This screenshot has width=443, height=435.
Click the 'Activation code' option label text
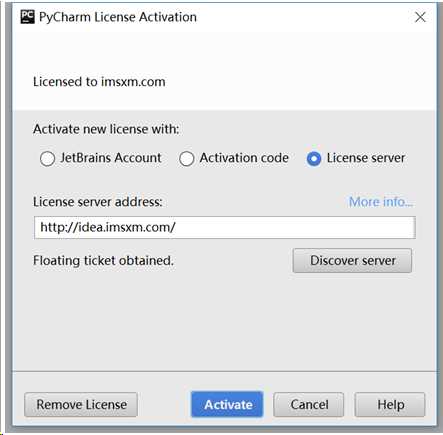(244, 158)
